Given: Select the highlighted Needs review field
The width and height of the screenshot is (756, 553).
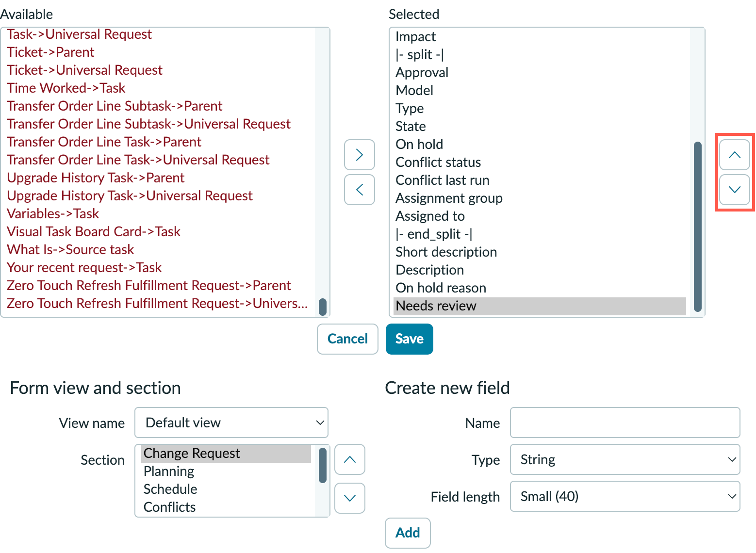Looking at the screenshot, I should 540,306.
